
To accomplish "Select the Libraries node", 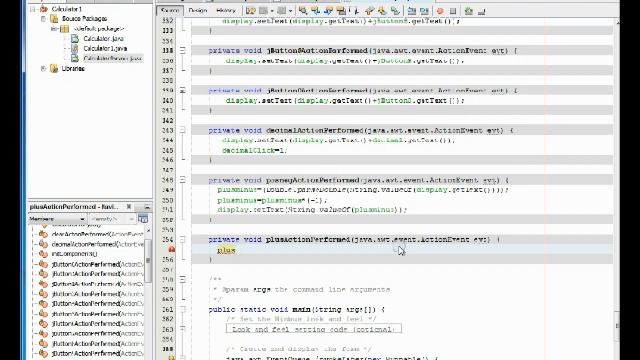I will 73,69.
